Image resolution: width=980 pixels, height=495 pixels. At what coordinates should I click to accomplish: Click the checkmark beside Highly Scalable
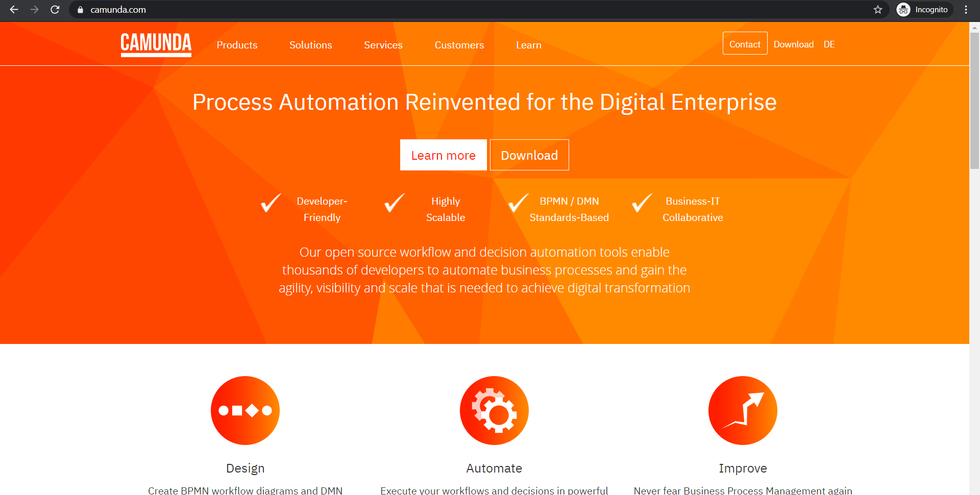[x=395, y=203]
